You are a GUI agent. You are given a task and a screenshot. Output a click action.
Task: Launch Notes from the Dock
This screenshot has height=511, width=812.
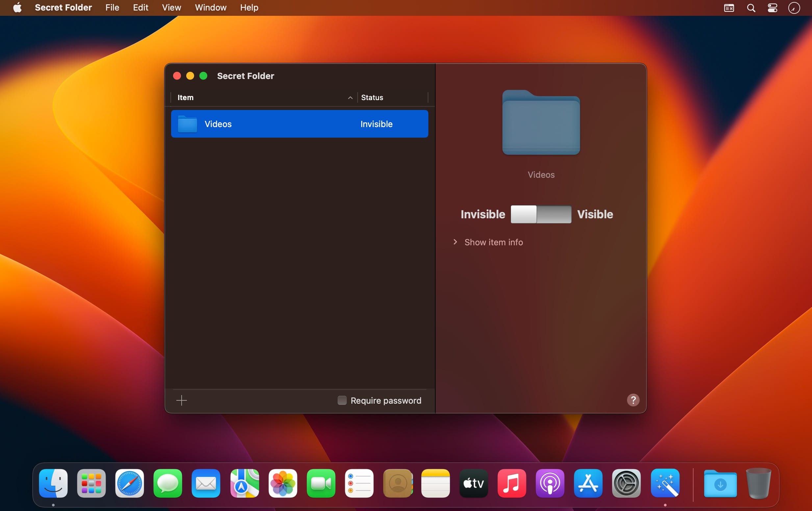435,483
